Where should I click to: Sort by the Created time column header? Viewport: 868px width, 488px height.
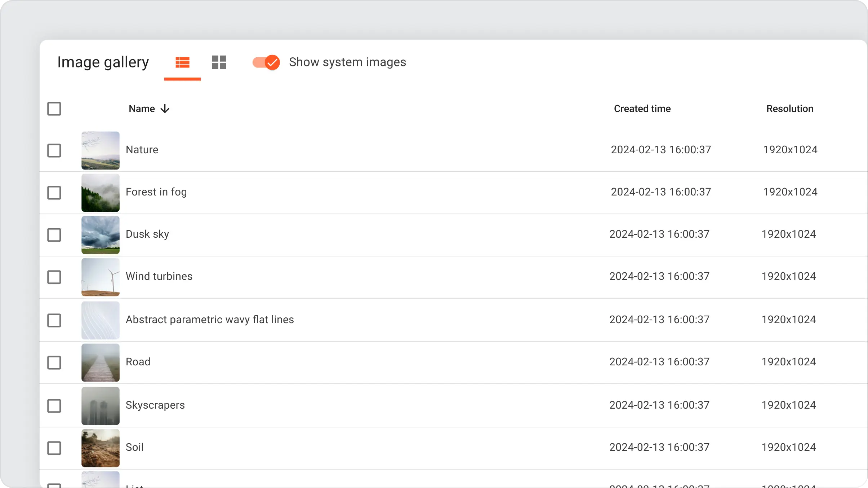642,109
